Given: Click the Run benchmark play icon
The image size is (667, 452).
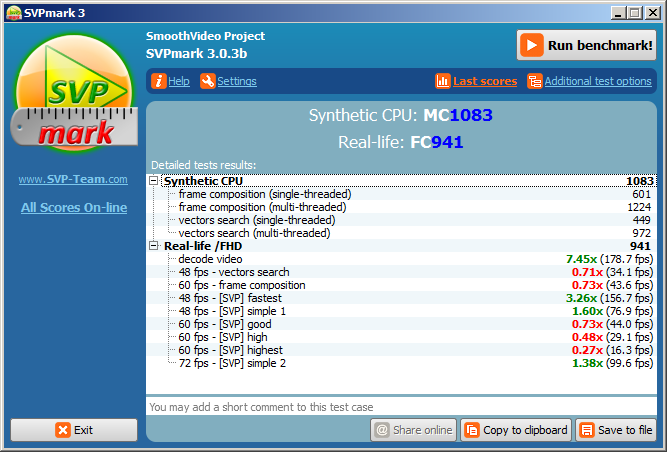Looking at the screenshot, I should [x=532, y=45].
